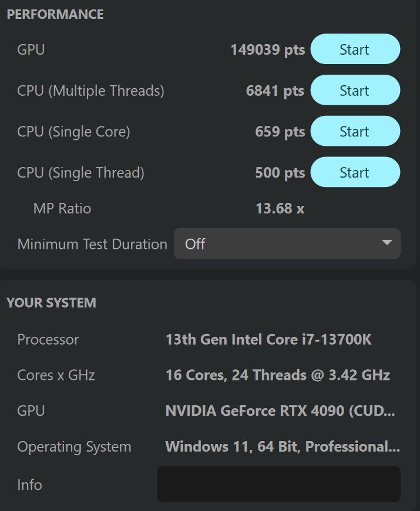The image size is (420, 511).
Task: Click the Minimum Test Duration label
Action: click(x=92, y=244)
